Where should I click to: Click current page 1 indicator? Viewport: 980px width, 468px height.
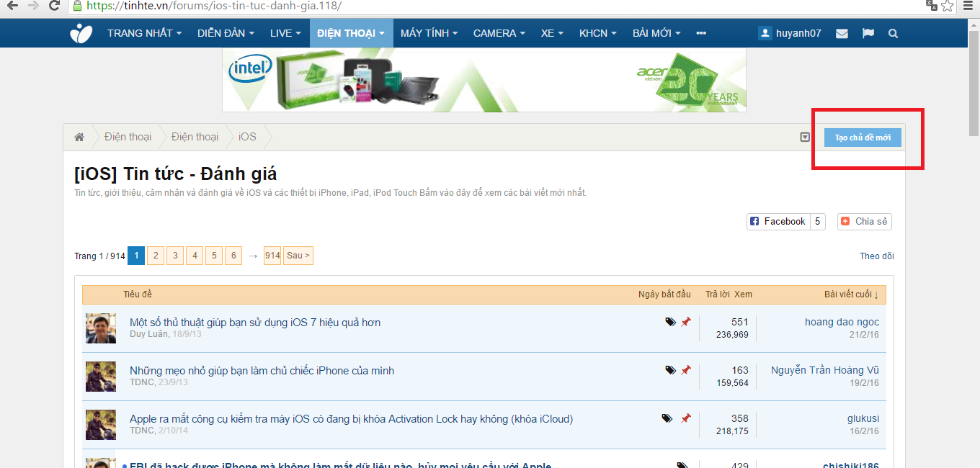pos(136,256)
